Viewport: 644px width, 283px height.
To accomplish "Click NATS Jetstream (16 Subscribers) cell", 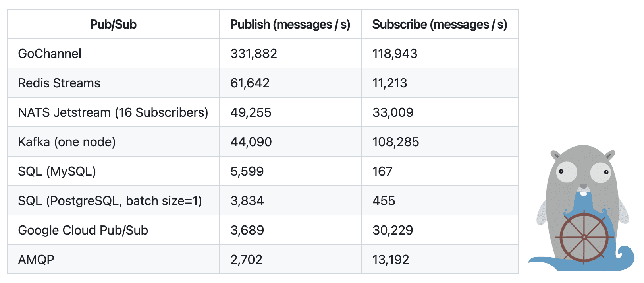I will 113,112.
